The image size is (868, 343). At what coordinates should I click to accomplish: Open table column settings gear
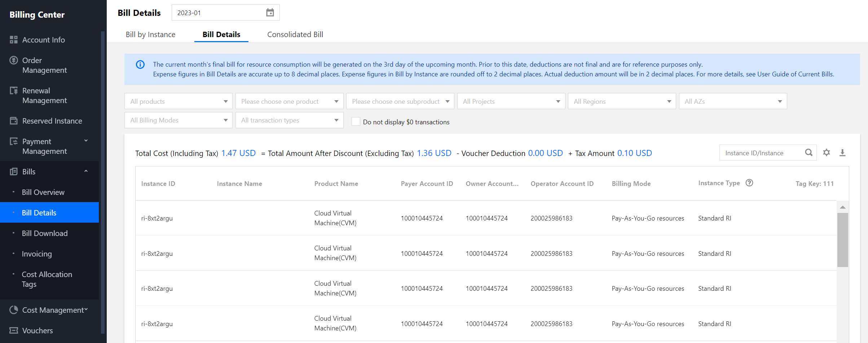click(827, 153)
